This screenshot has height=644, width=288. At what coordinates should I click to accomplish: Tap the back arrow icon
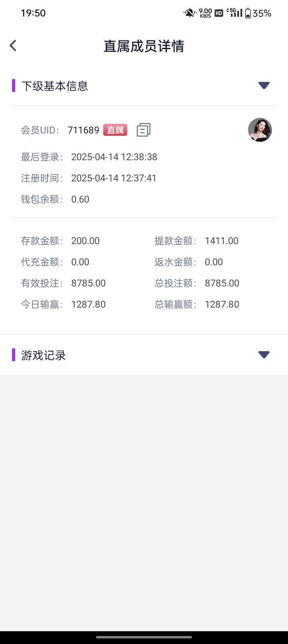pyautogui.click(x=13, y=46)
